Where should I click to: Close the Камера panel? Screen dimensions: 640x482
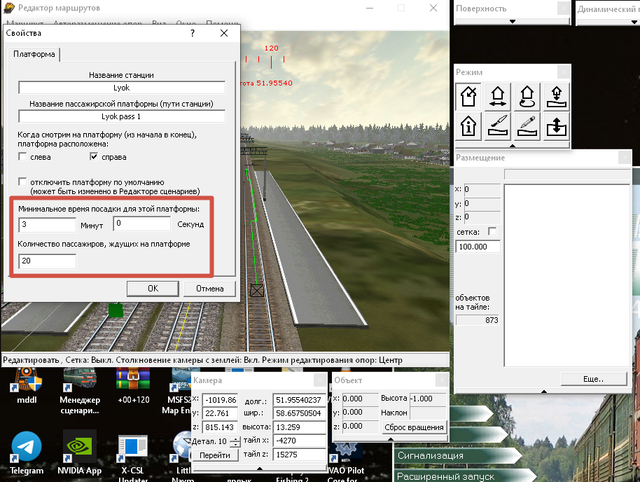pos(320,380)
